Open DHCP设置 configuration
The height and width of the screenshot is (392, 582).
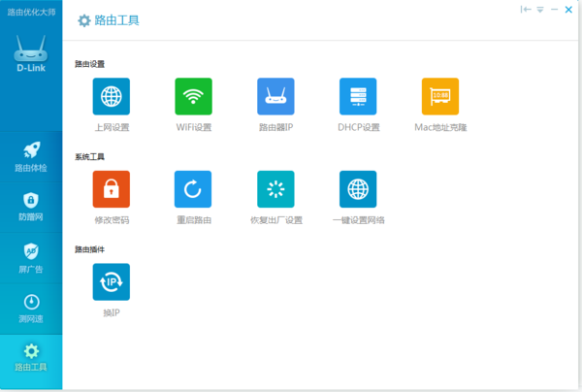coord(358,97)
